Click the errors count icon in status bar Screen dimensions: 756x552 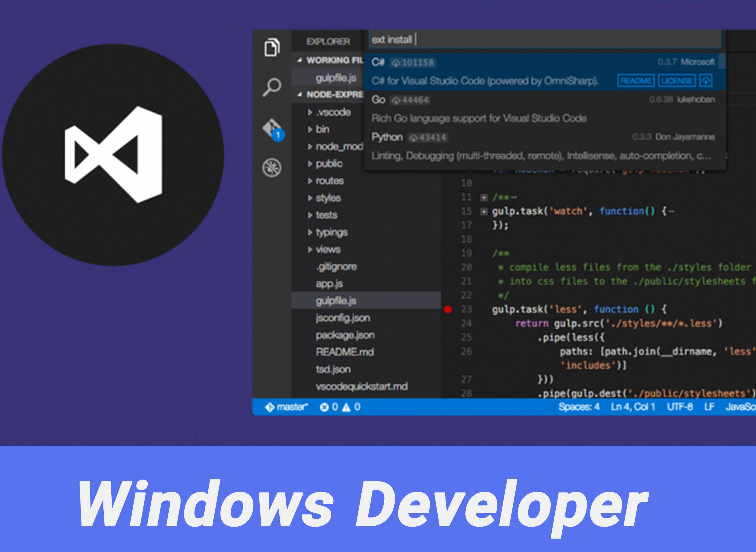pyautogui.click(x=324, y=407)
